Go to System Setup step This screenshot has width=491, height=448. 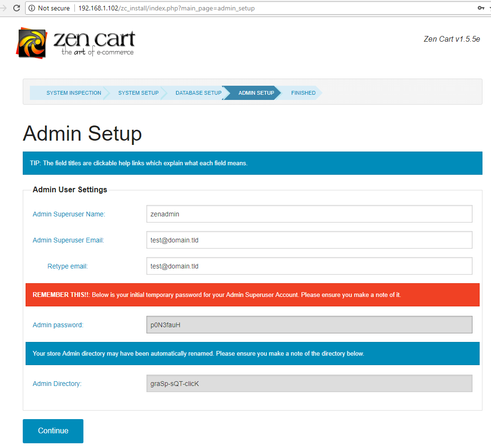[x=138, y=93]
